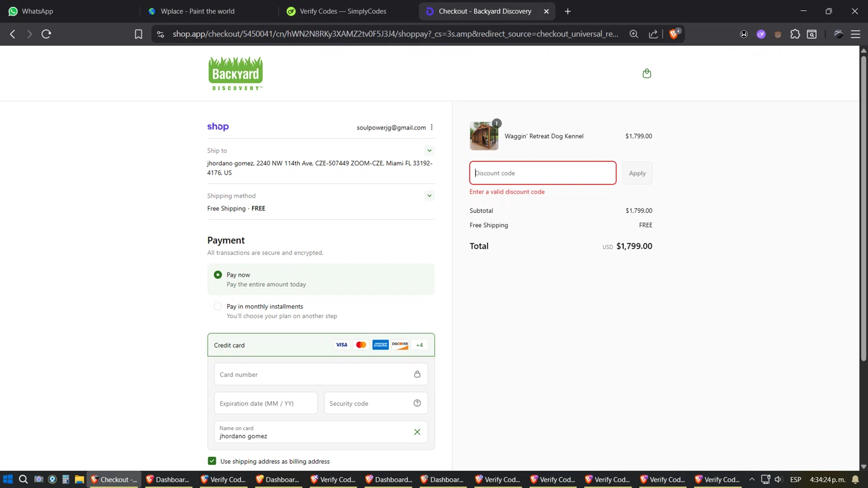
Task: Open Windows taskbar search
Action: [23, 479]
